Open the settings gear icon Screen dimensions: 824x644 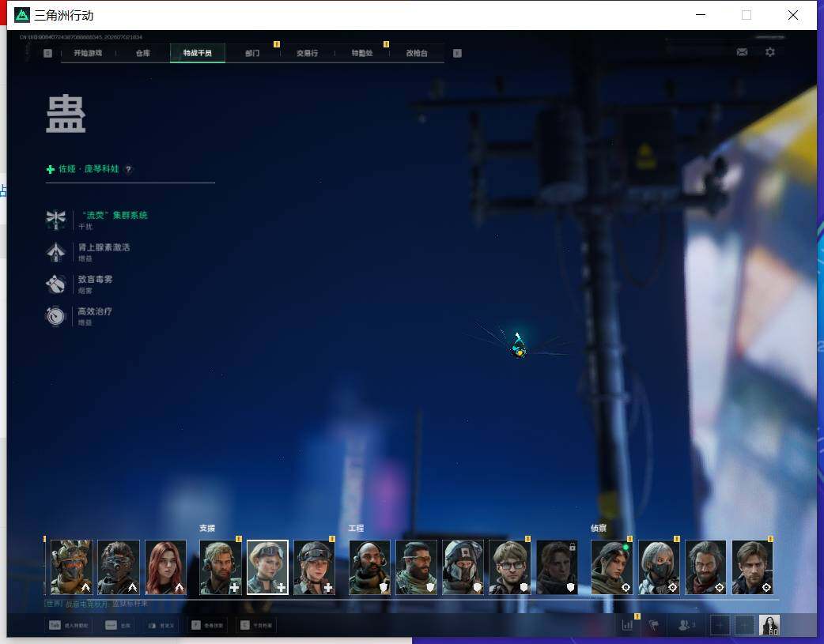point(770,52)
